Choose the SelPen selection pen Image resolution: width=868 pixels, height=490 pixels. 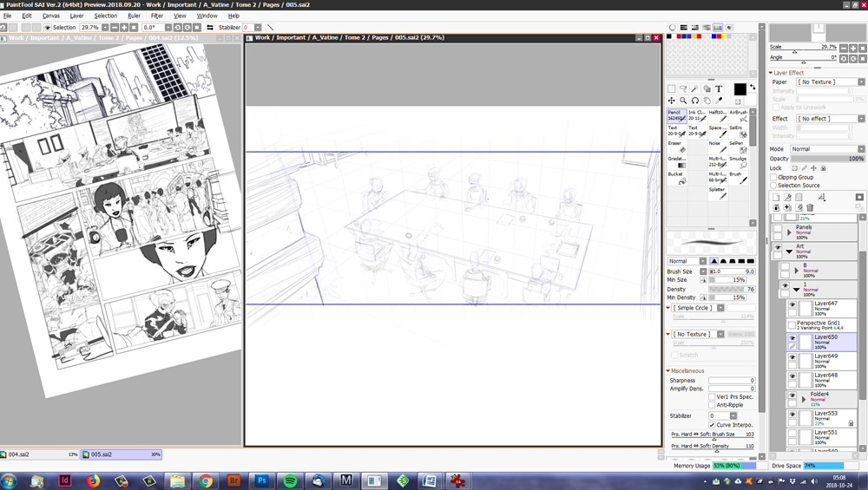[739, 147]
